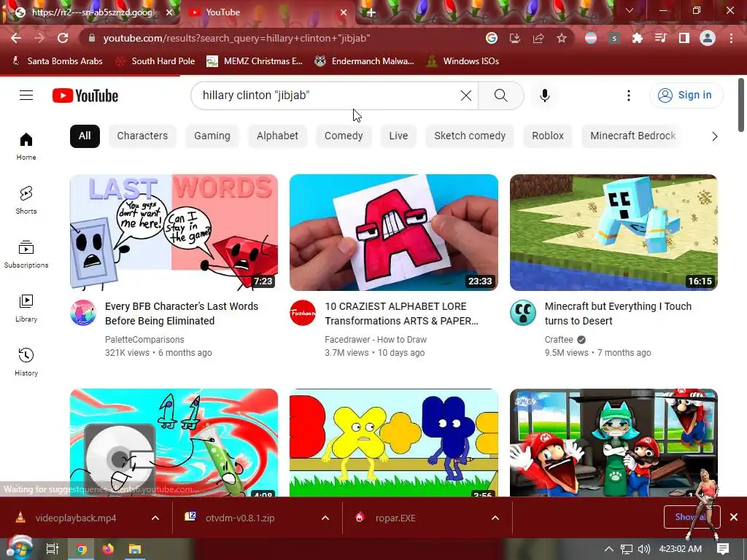This screenshot has width=747, height=560.
Task: Click the page vertical scrollbar
Action: tap(741, 105)
